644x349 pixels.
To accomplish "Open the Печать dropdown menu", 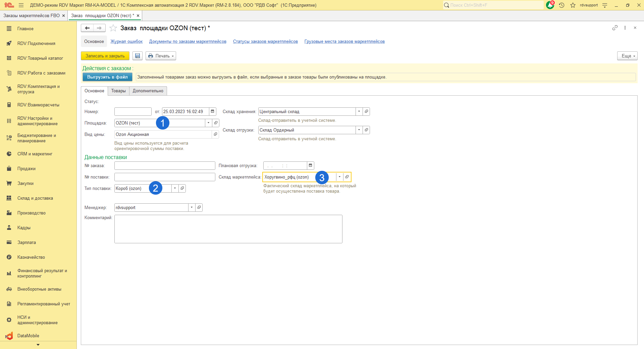I will (161, 56).
